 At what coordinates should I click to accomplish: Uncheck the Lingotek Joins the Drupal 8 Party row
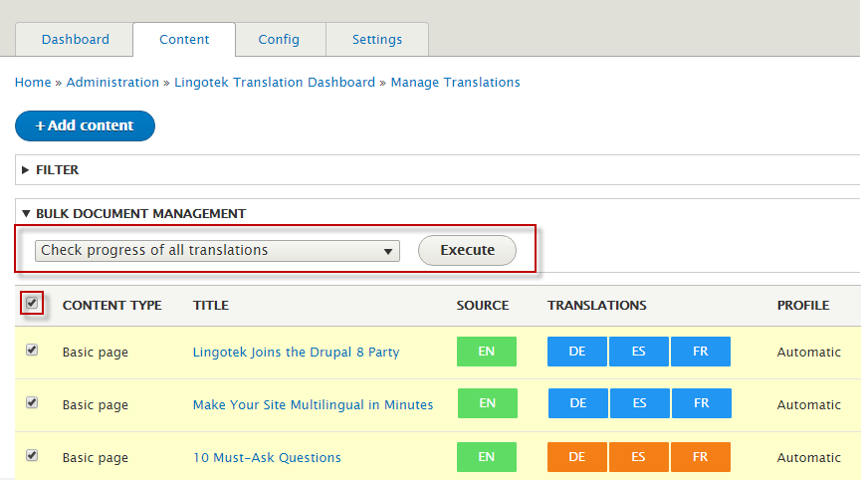tap(32, 350)
